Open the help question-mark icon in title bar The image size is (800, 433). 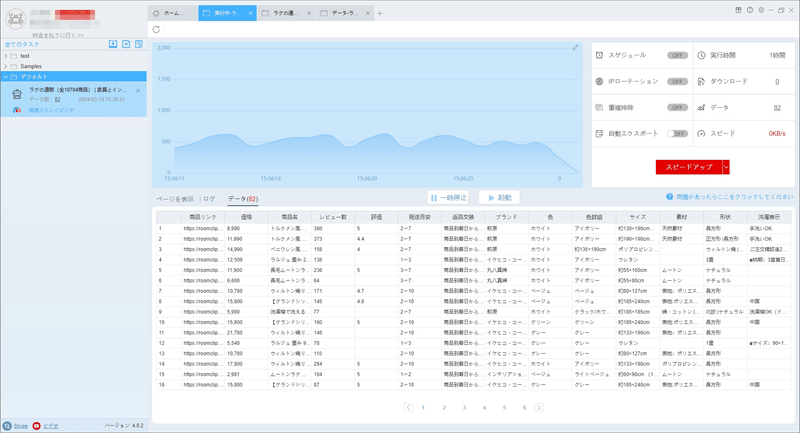point(749,10)
